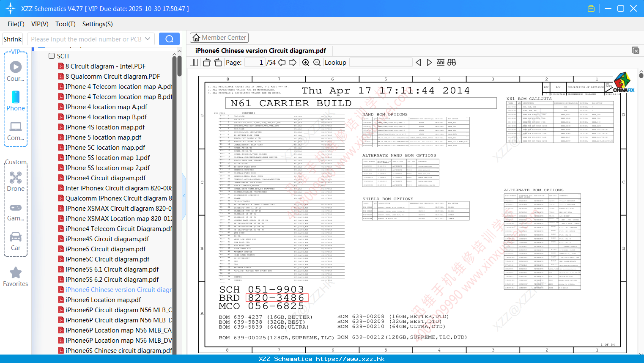
Task: Click the Shrink button
Action: coord(13,39)
